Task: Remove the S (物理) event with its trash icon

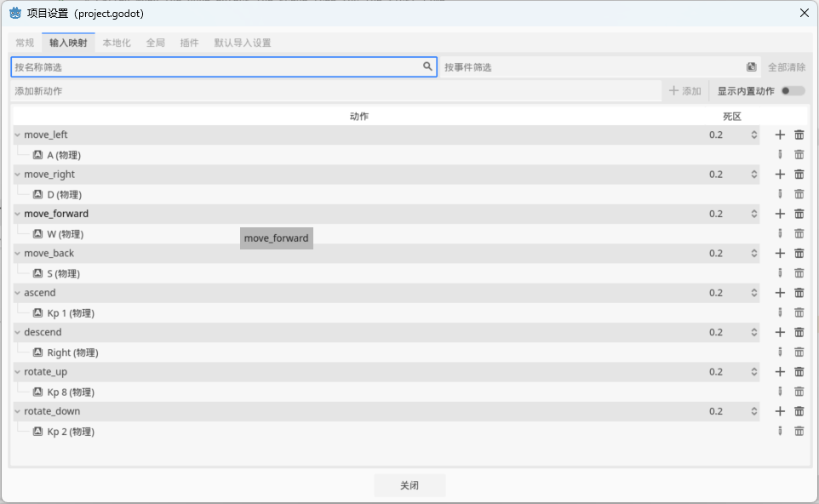Action: [x=799, y=272]
